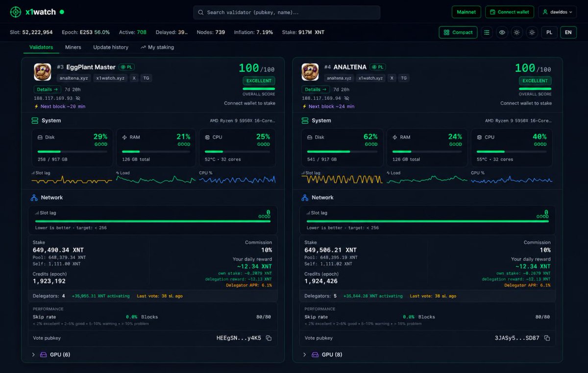Click the X badge on ANALTENA card

coord(392,78)
